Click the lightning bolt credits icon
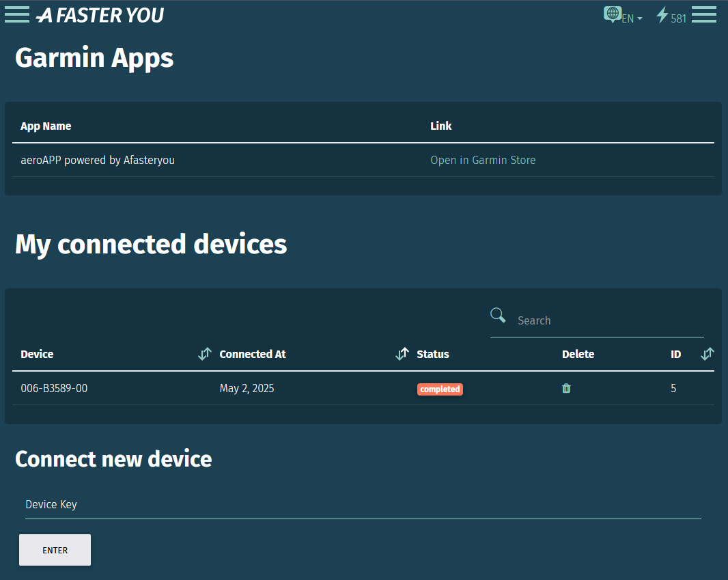This screenshot has height=580, width=728. (662, 15)
